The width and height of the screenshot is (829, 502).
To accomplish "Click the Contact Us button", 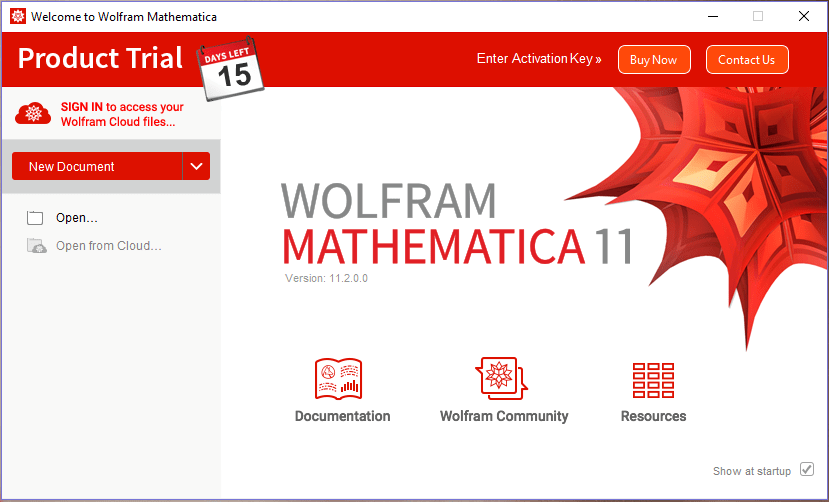I will click(747, 60).
